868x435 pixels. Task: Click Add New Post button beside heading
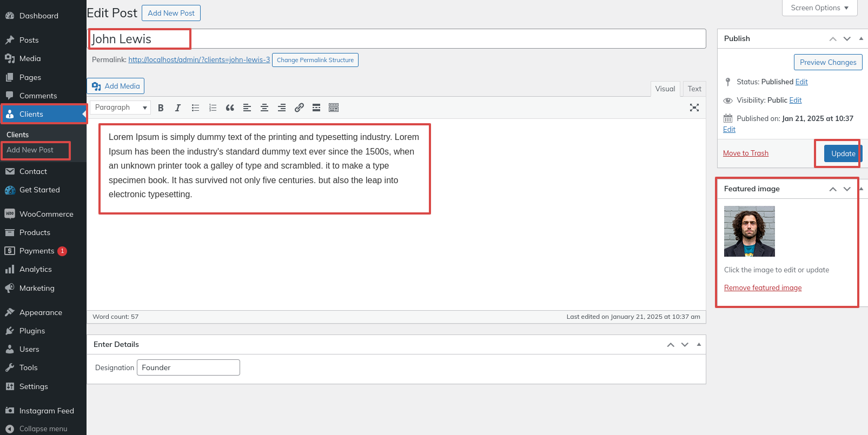tap(171, 13)
